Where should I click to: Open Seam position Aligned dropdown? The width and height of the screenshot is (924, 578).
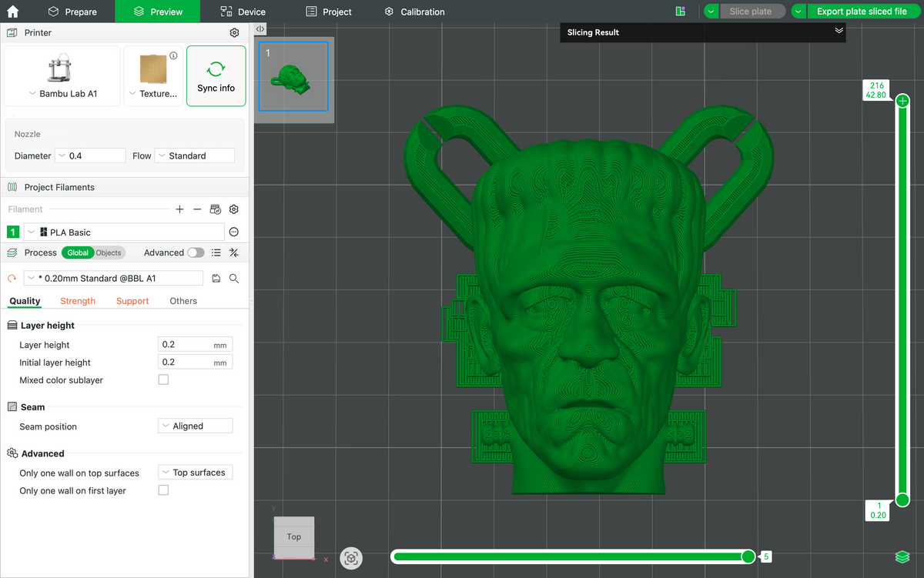coord(196,426)
